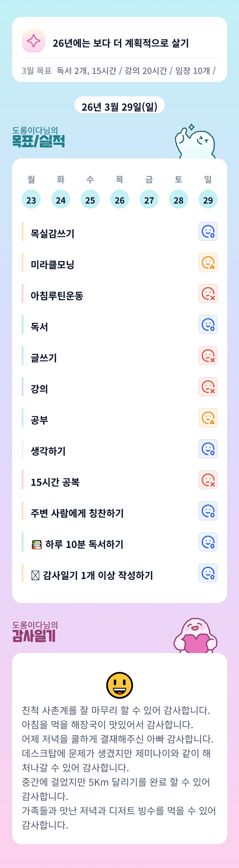Viewport: 239px width, 868px height.
Task: Click the 공부 orange face status icon
Action: point(208,418)
